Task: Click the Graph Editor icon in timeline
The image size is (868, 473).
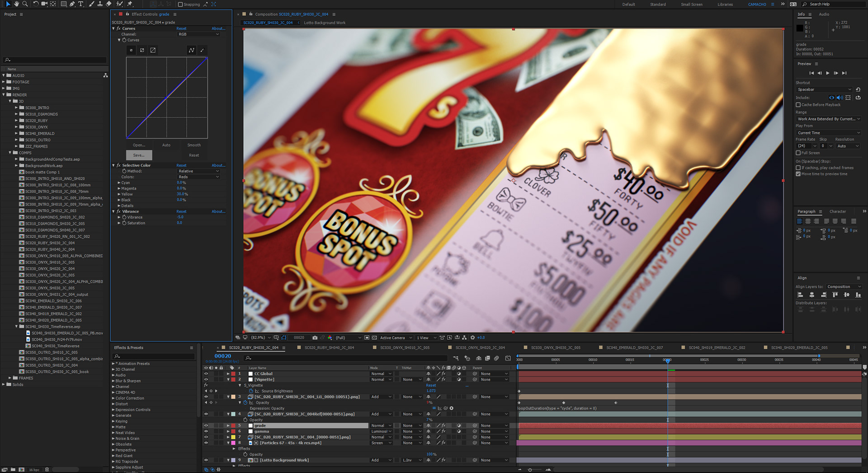Action: 508,358
